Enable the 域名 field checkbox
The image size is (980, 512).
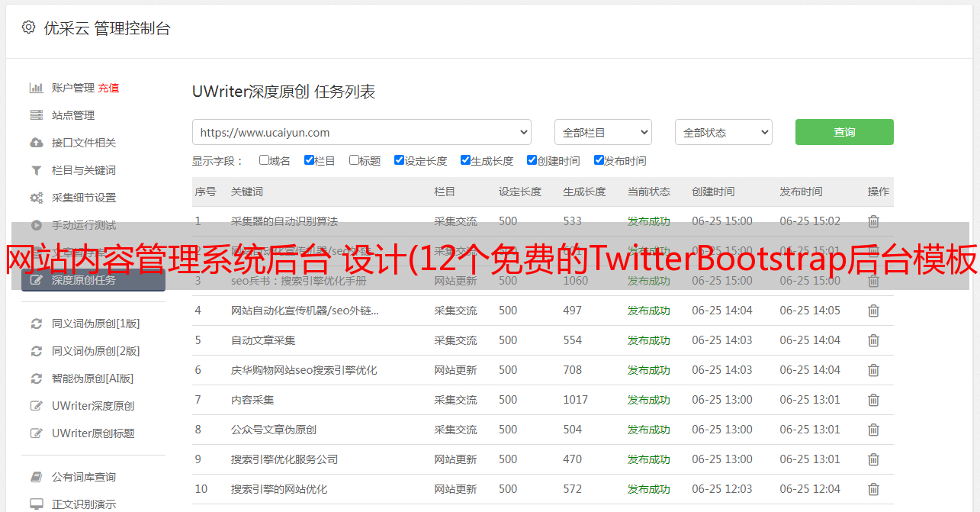(264, 160)
